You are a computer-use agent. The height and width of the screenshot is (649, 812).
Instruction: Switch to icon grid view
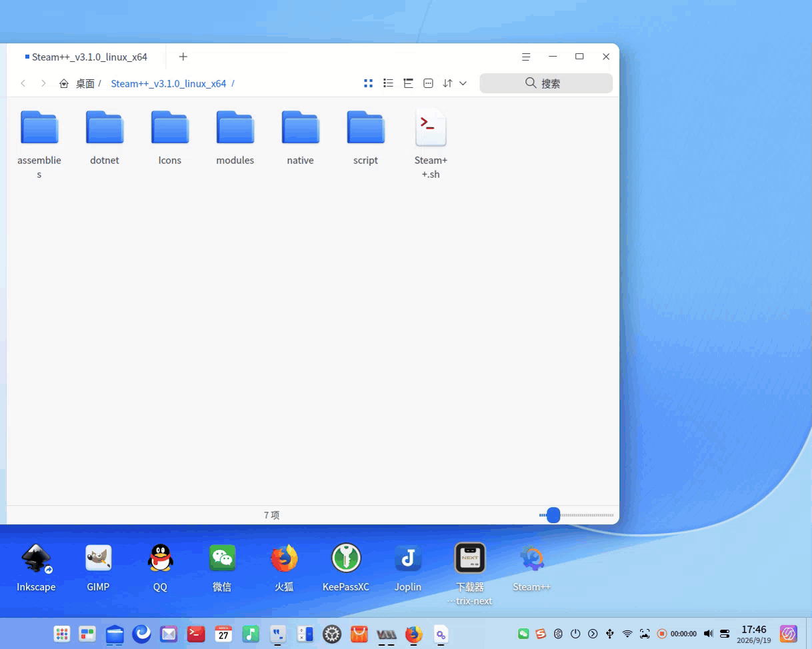(x=368, y=83)
